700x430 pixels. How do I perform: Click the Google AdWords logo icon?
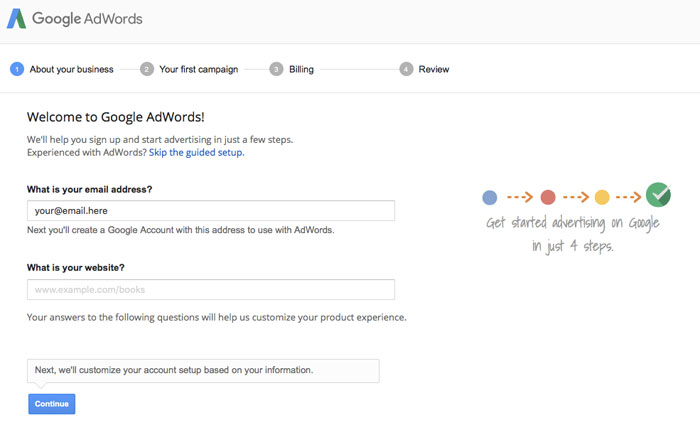(17, 19)
